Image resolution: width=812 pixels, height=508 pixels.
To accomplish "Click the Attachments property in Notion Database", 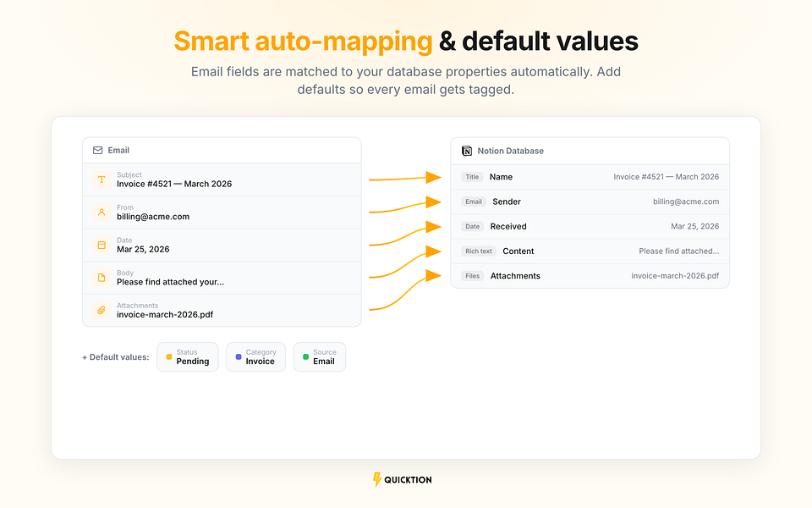I will point(515,276).
